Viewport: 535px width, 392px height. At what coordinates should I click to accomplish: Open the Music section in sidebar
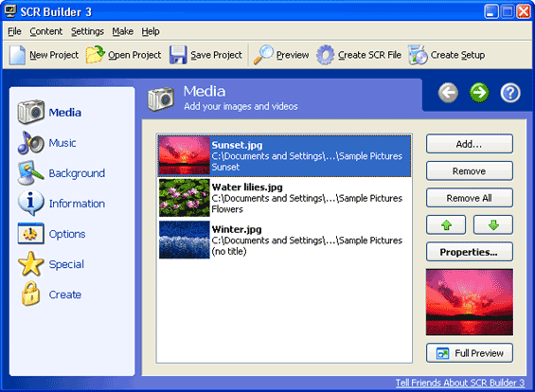tap(46, 143)
